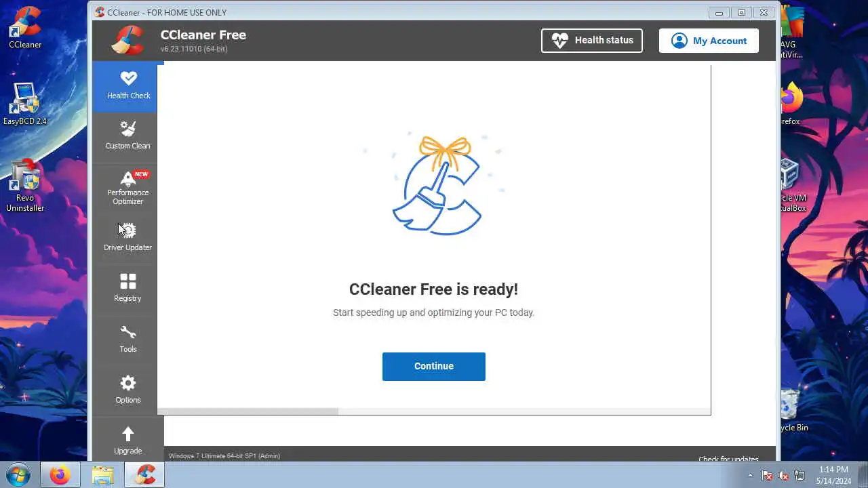Select the Revo Uninstaller desktop shortcut
Screen dimensions: 868x488
point(25,186)
